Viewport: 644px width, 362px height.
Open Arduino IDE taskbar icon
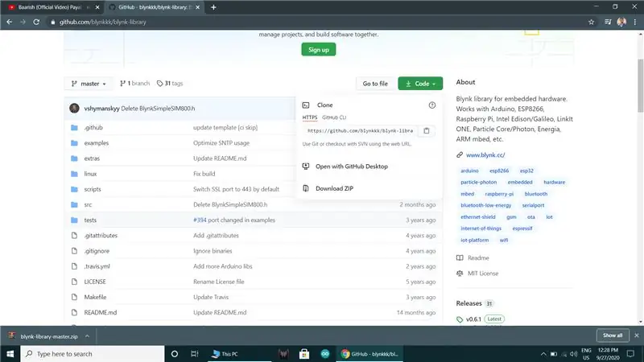click(x=325, y=354)
